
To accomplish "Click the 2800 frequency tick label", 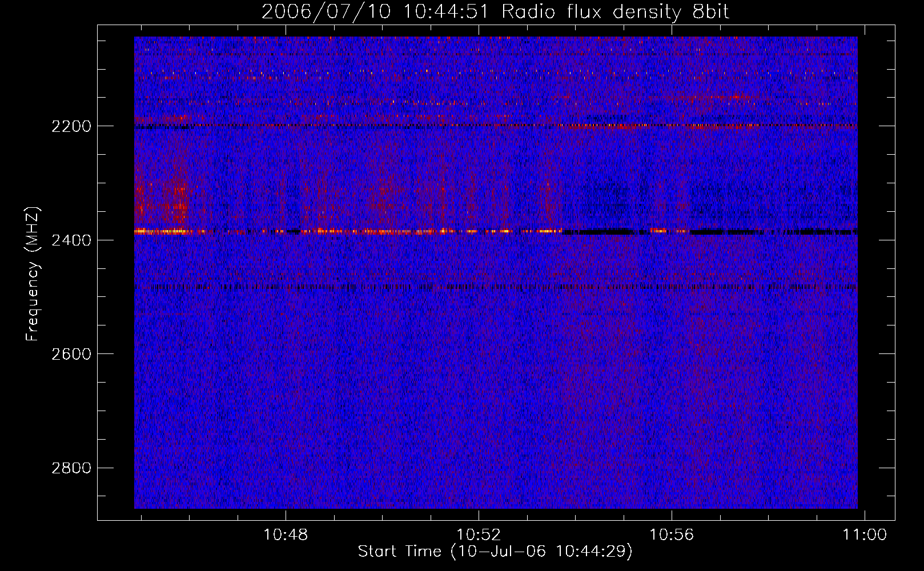I will [71, 468].
